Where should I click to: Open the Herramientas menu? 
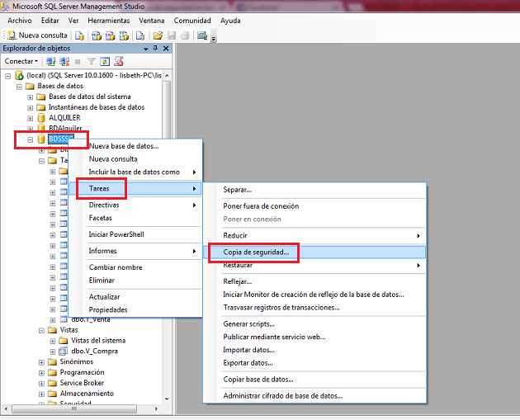[x=109, y=20]
